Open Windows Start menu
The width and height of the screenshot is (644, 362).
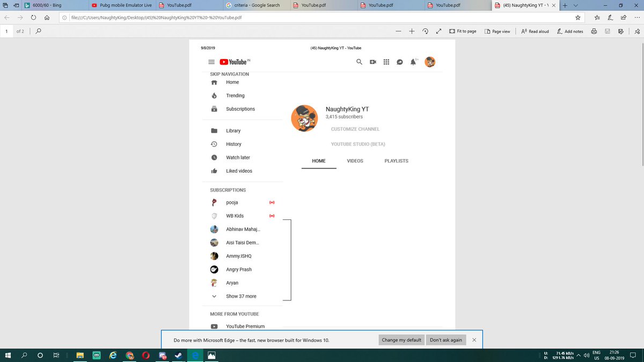[8, 355]
